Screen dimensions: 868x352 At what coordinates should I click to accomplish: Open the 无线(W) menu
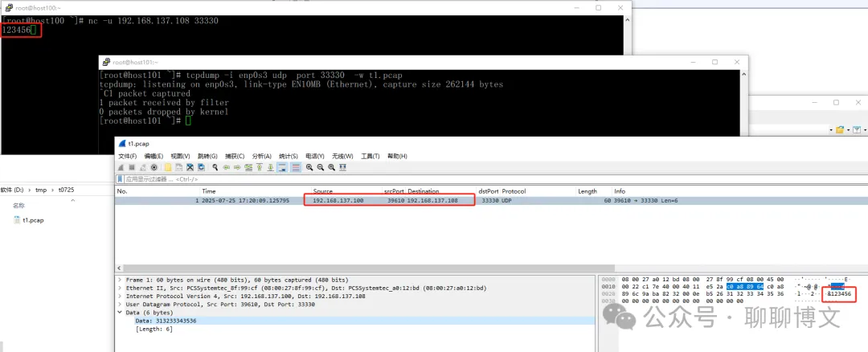click(342, 156)
